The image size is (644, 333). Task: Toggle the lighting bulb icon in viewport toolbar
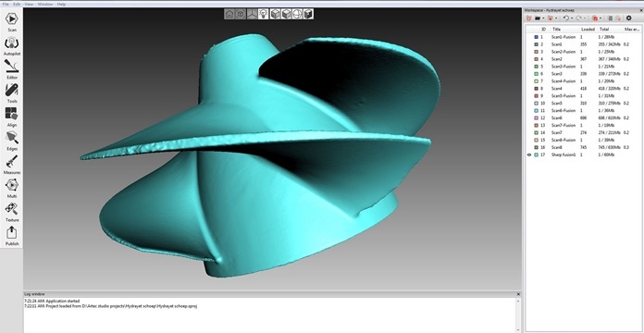pyautogui.click(x=264, y=14)
